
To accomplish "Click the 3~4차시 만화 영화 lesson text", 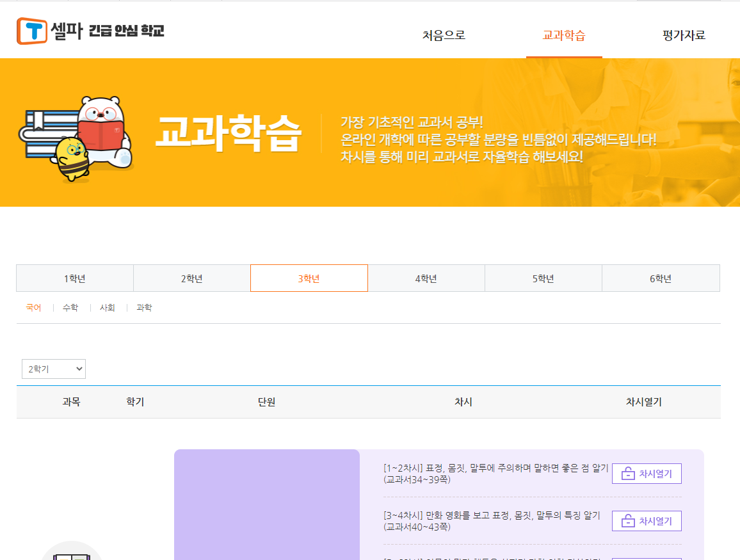I will click(x=492, y=521).
